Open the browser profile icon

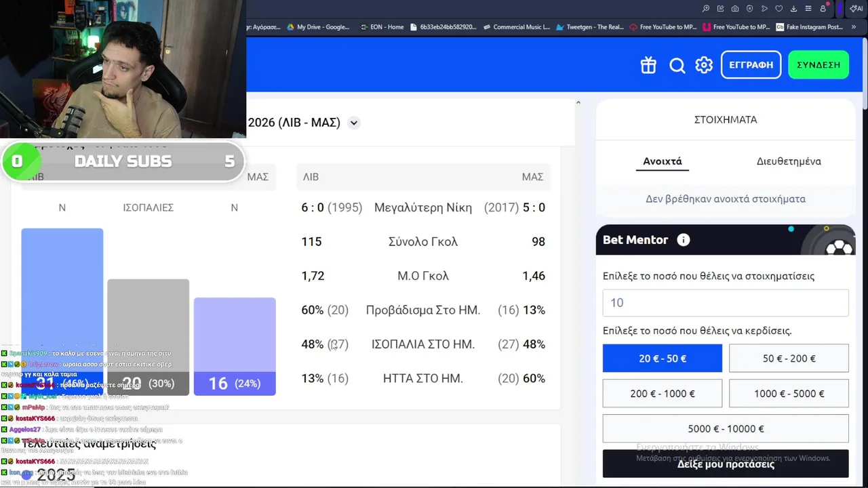823,9
